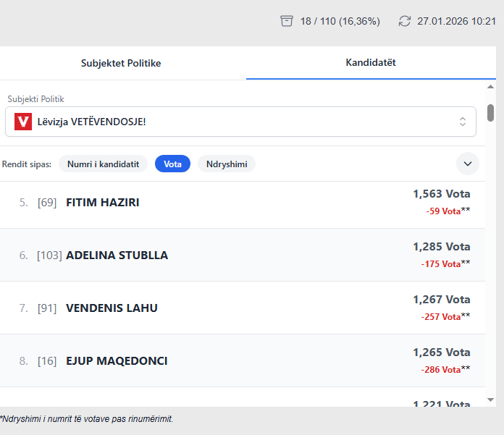Switch to Subjektet Politike tab
This screenshot has height=435, width=504.
click(121, 63)
